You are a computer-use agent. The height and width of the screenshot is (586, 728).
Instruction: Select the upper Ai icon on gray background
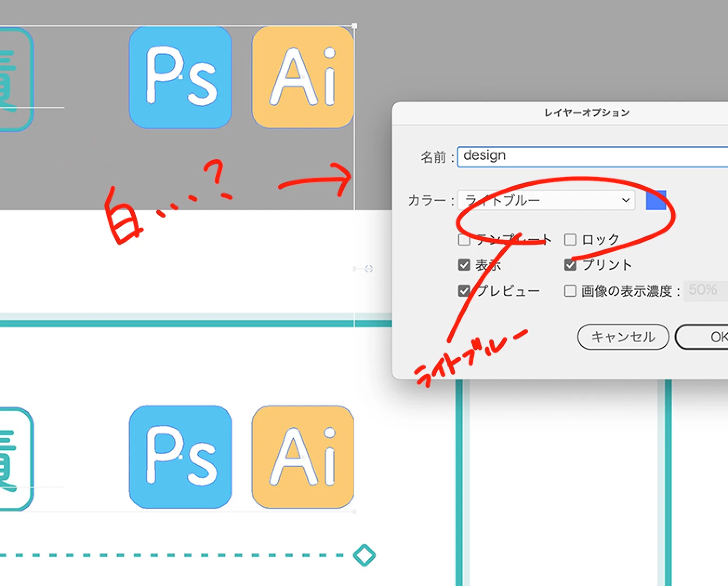tap(303, 77)
